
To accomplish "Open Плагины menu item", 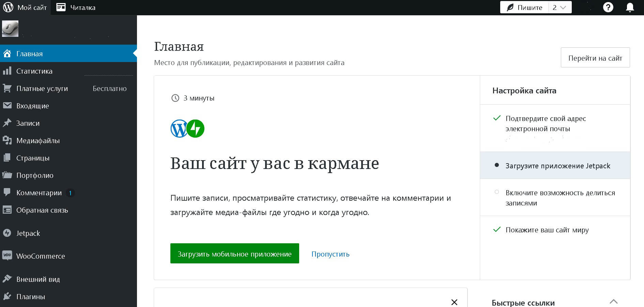I will coord(68,296).
